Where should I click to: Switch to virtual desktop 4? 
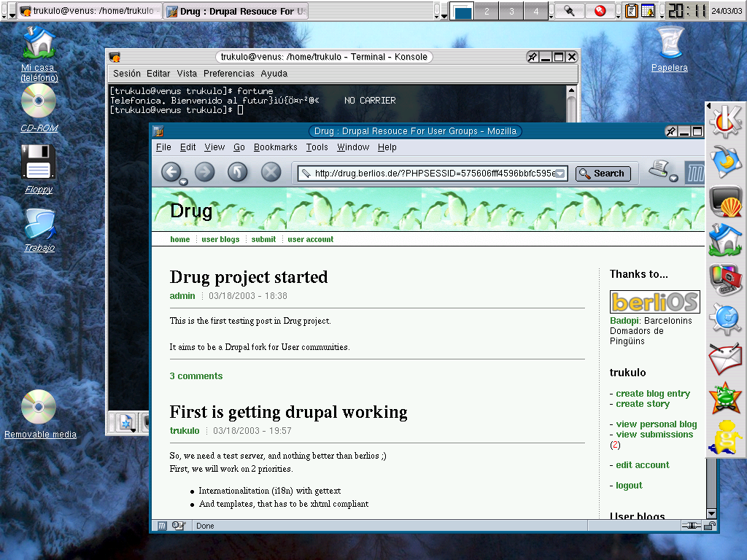(536, 11)
